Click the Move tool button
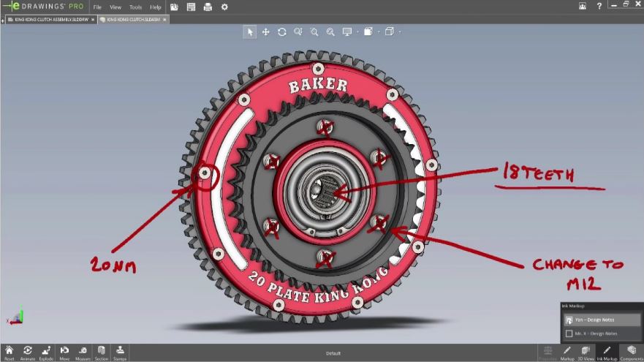This screenshot has width=644, height=362. pyautogui.click(x=64, y=352)
